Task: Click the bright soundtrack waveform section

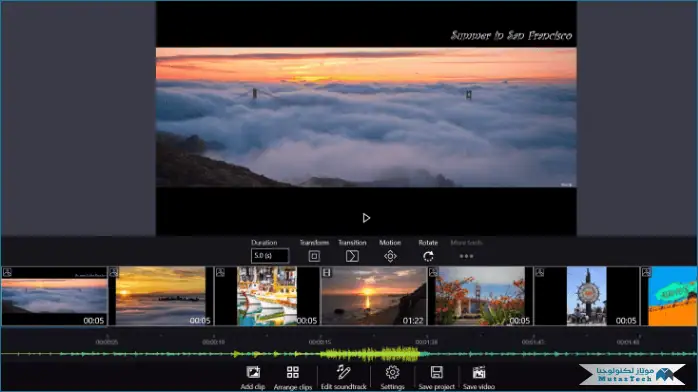Action: [369, 354]
